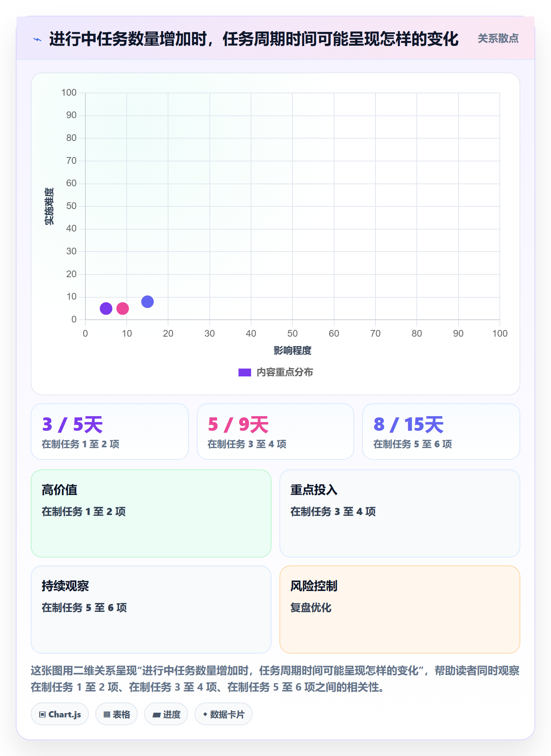551x756 pixels.
Task: Select the blue scatter point on the chart
Action: [x=148, y=302]
